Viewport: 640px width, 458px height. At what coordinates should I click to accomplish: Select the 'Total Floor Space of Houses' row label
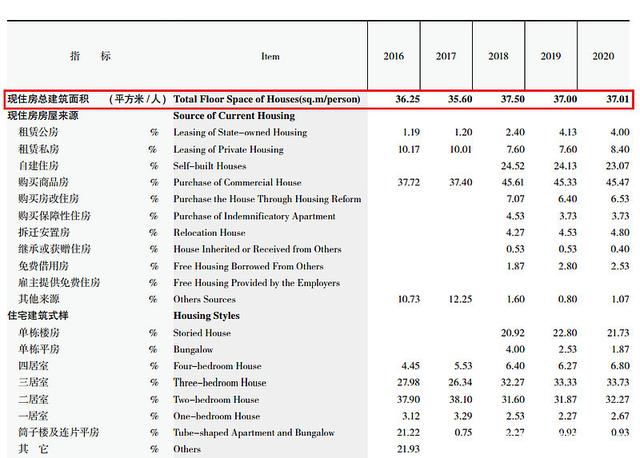266,100
